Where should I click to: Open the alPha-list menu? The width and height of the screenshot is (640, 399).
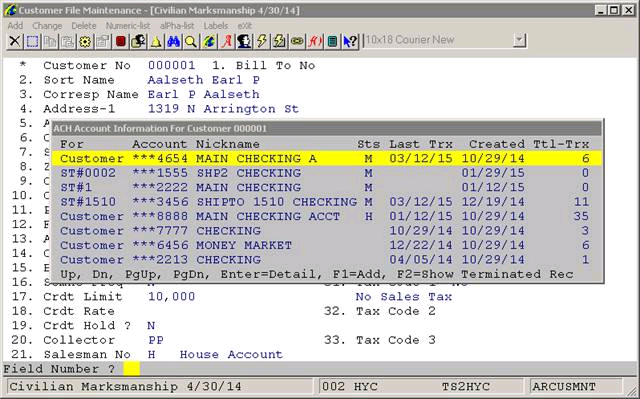point(177,26)
